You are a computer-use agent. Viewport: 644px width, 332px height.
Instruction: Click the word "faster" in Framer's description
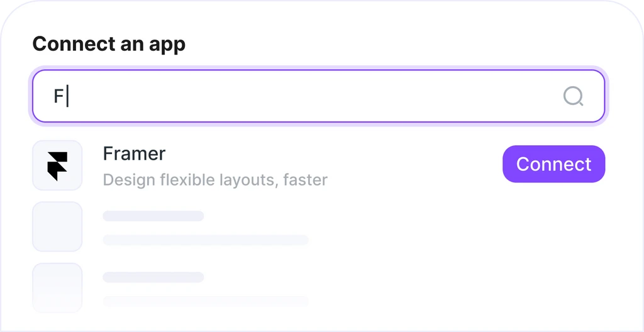tap(305, 180)
